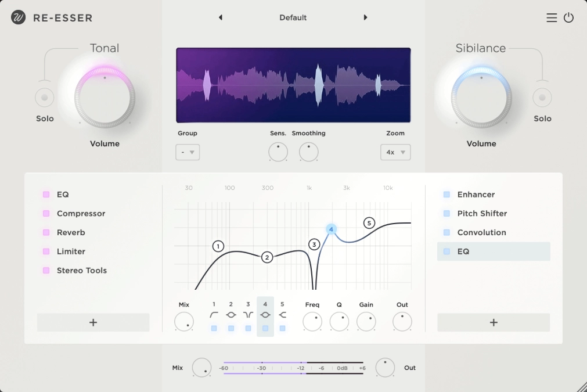Open the Zoom dropdown set to 4x

coord(395,152)
